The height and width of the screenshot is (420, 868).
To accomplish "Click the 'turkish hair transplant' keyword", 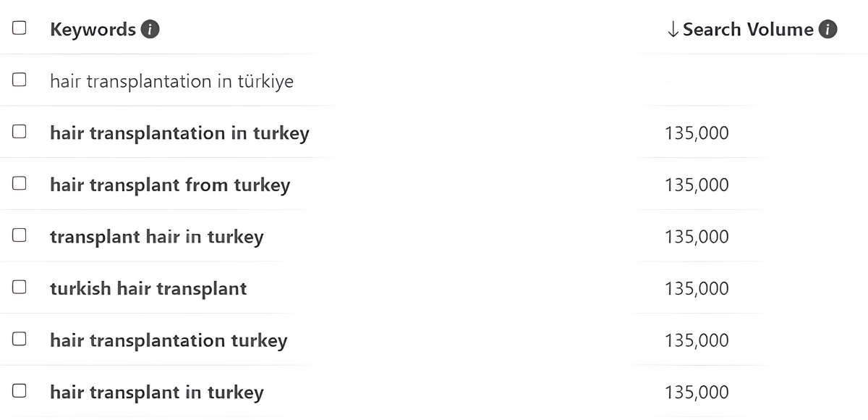I will coord(148,288).
